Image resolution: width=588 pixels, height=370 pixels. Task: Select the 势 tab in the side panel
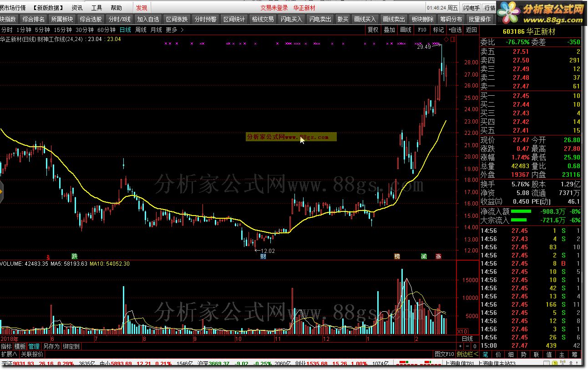524,354
